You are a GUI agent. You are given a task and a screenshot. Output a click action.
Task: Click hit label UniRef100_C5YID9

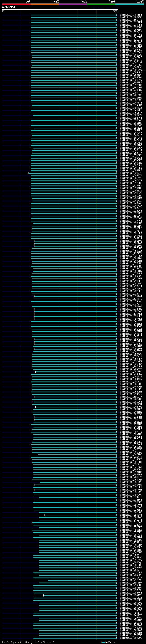pos(131,30)
